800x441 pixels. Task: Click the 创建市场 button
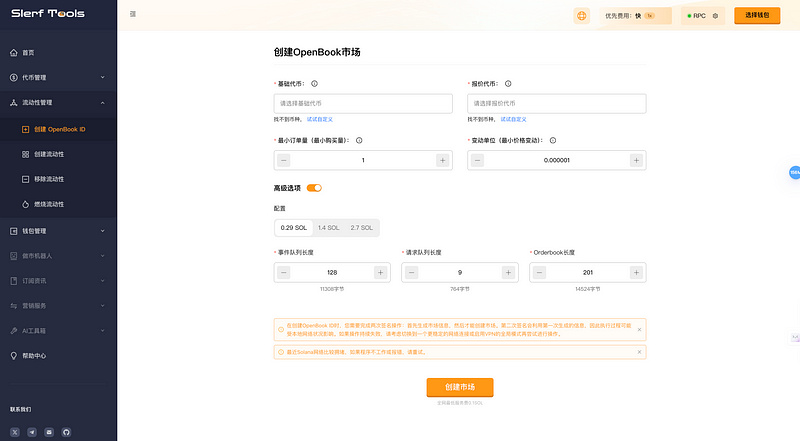460,387
